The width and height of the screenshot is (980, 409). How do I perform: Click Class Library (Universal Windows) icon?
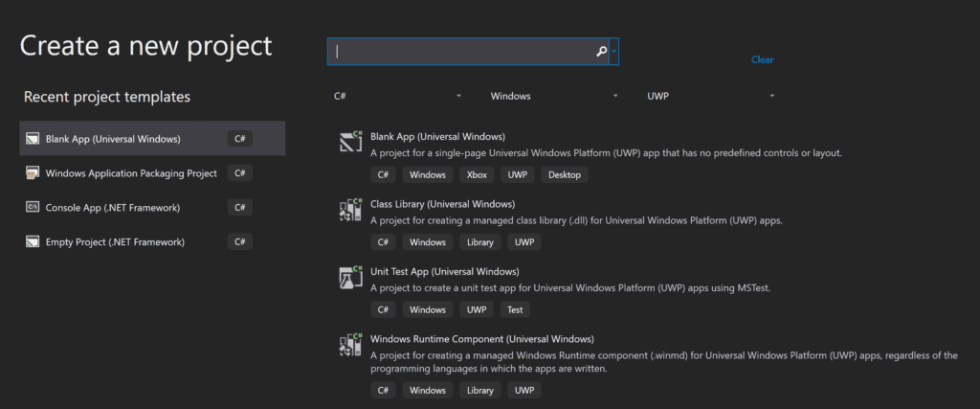coord(350,211)
